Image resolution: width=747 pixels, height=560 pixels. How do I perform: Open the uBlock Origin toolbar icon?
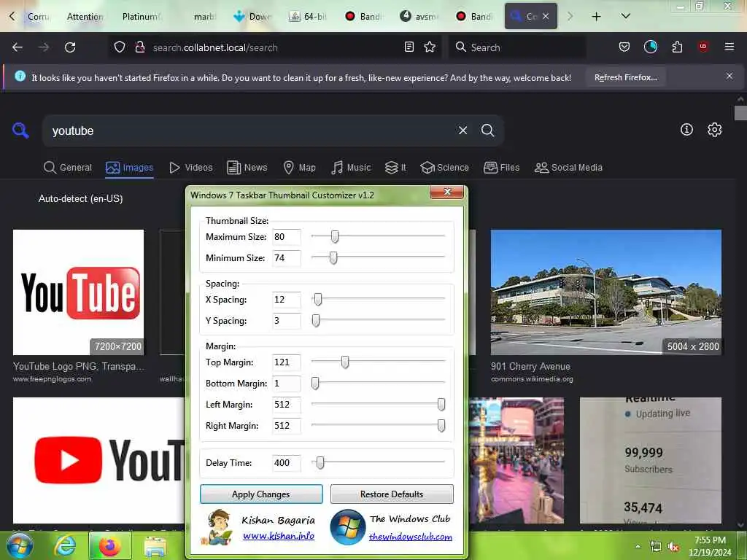click(x=703, y=47)
